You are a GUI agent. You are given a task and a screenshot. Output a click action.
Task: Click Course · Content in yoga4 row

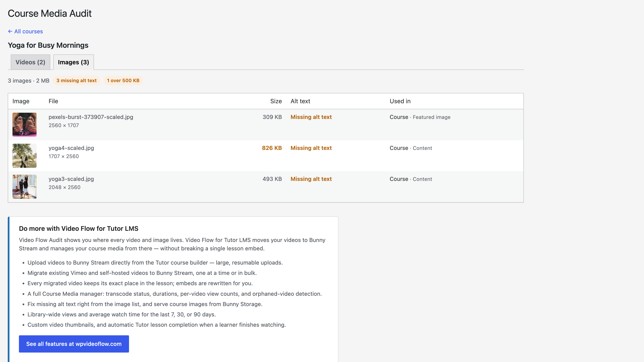click(411, 148)
